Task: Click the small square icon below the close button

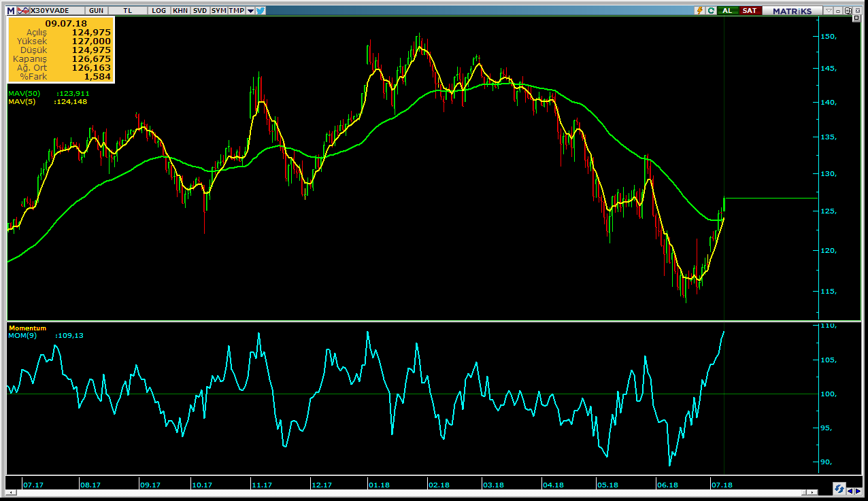Action: coord(856,18)
